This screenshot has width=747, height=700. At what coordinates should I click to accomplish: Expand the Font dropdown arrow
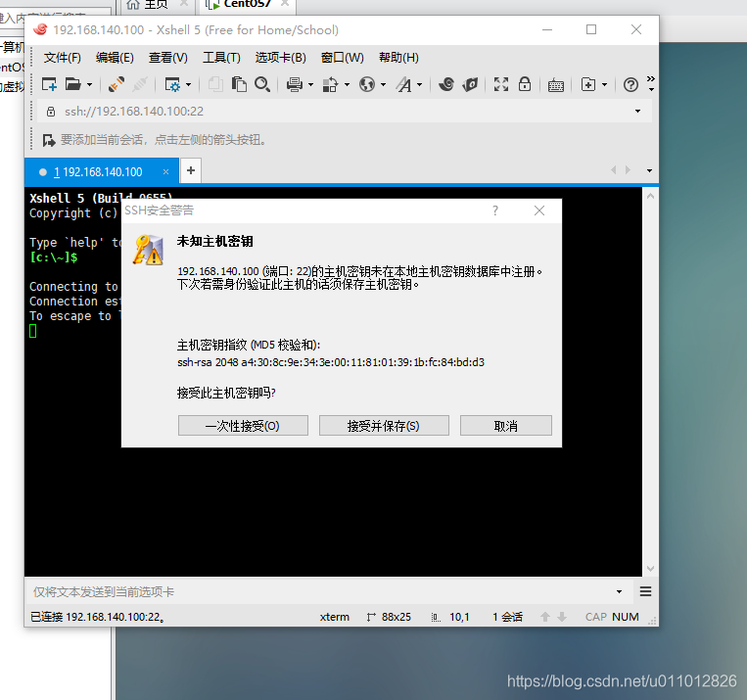pos(419,85)
